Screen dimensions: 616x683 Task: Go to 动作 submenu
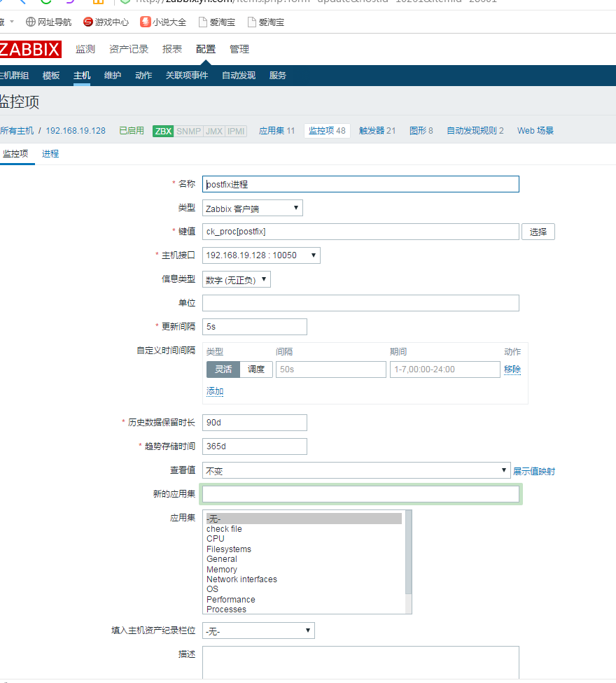143,76
